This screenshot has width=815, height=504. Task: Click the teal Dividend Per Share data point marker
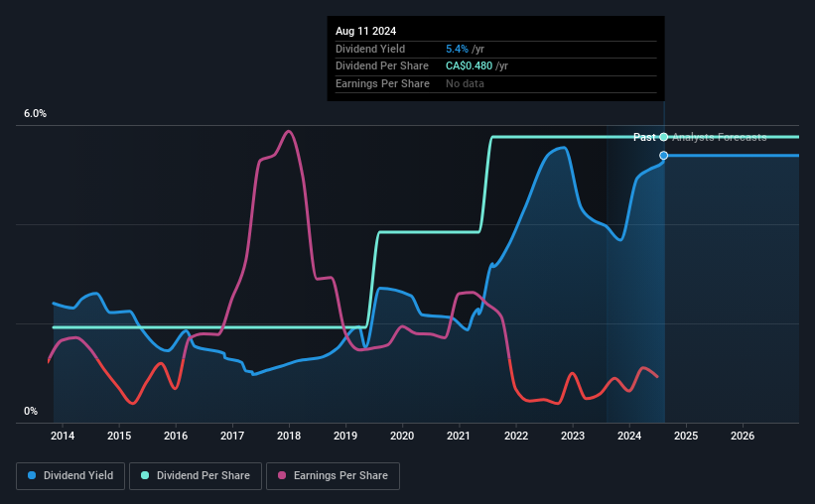coord(664,137)
